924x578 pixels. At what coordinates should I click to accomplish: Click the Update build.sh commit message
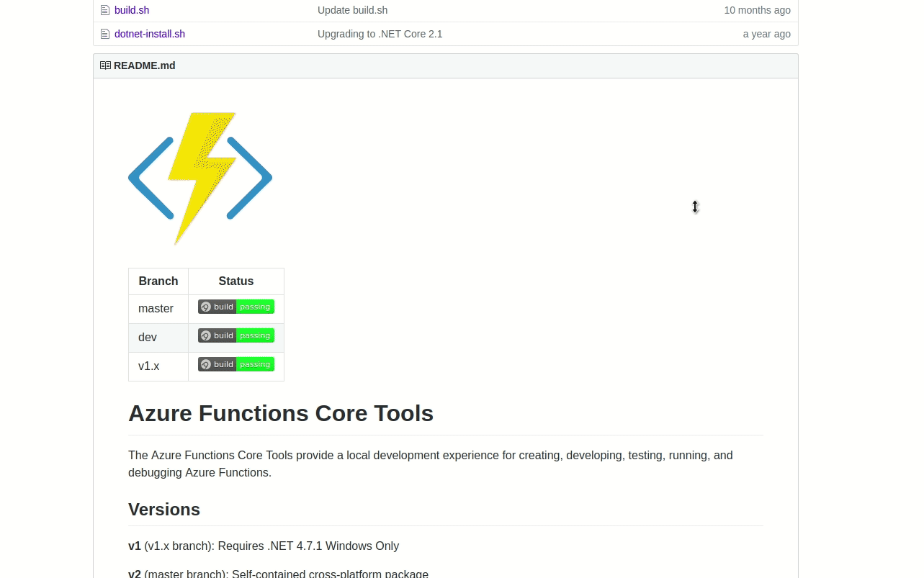(352, 10)
